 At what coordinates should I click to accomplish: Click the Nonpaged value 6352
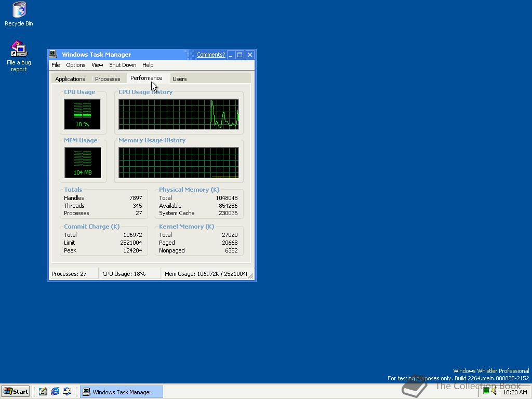(231, 251)
